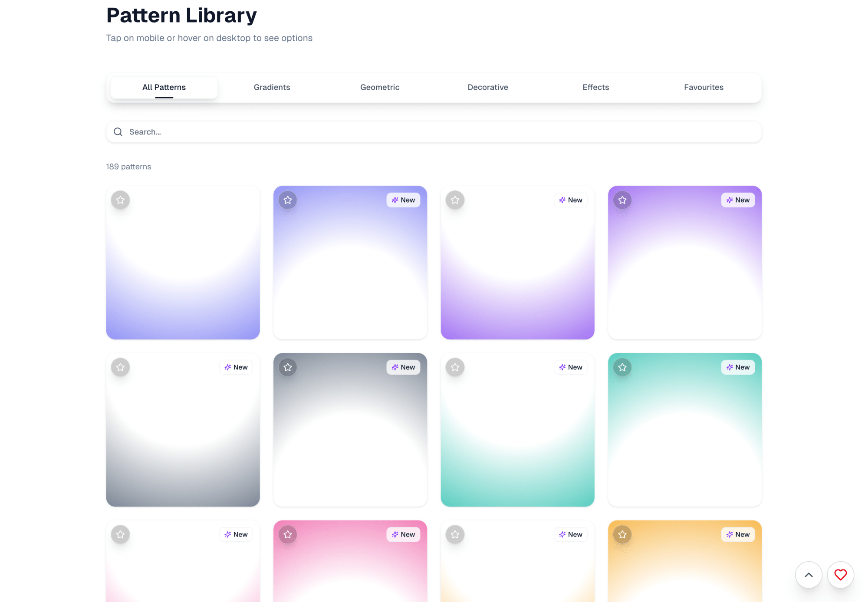This screenshot has height=602, width=868.
Task: Select the purple bottom-glow pattern thumbnail
Action: (518, 263)
